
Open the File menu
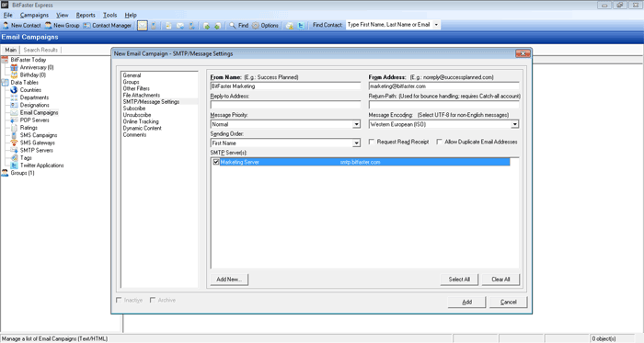(7, 16)
